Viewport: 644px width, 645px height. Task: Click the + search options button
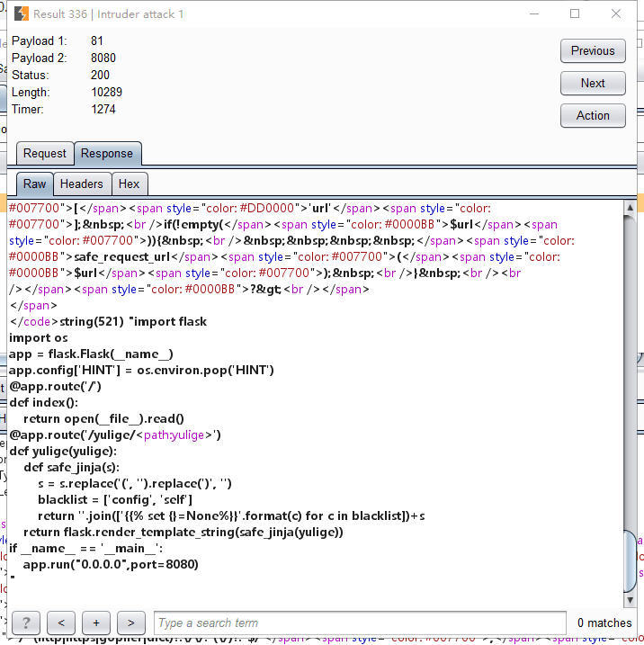pos(95,623)
